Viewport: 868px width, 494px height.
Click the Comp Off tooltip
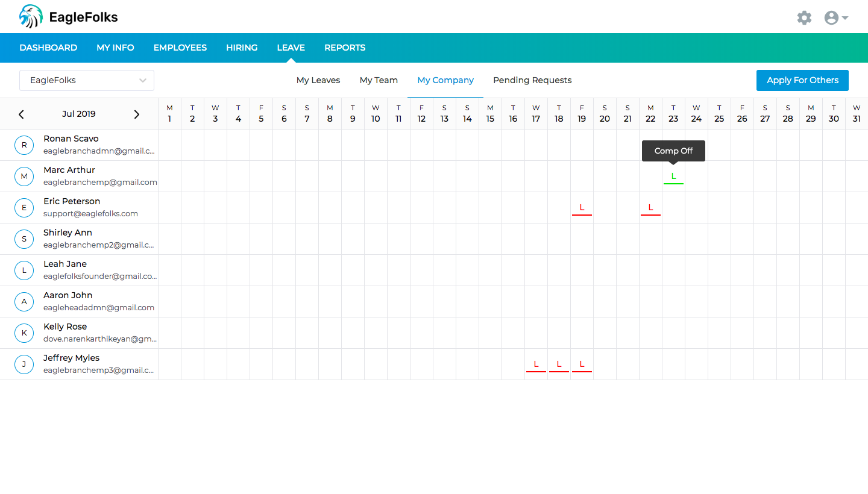pos(673,151)
